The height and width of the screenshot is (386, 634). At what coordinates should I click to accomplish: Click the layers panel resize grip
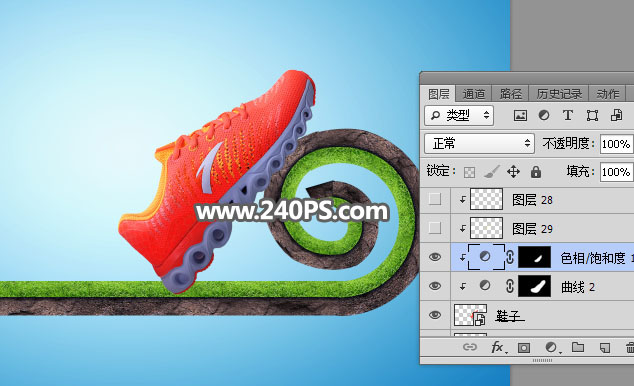tap(542, 360)
